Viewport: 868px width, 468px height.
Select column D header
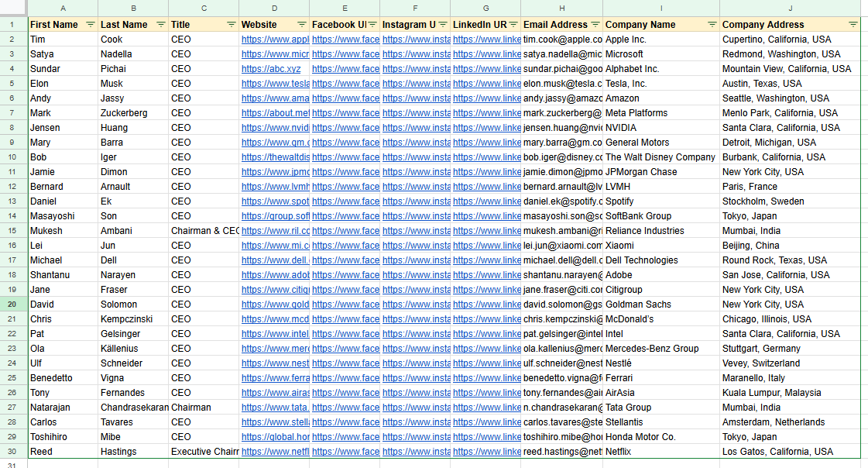[275, 9]
